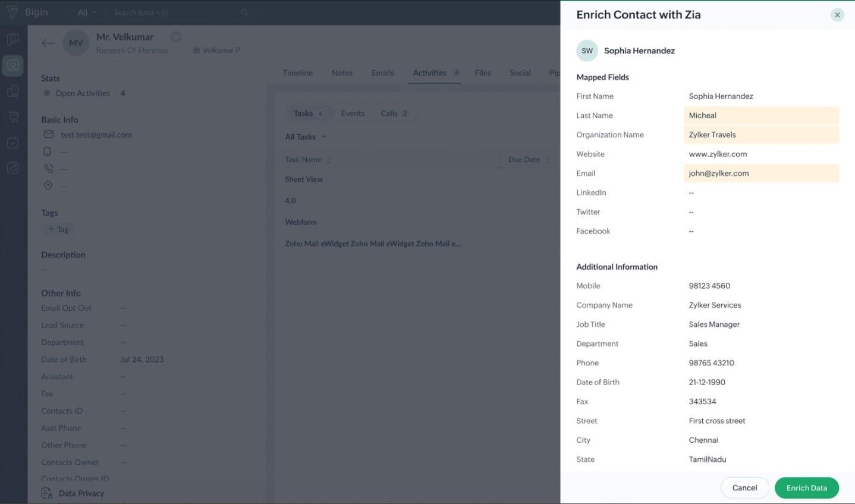The width and height of the screenshot is (855, 504).
Task: Click the location pin icon in Basic Info
Action: point(48,185)
